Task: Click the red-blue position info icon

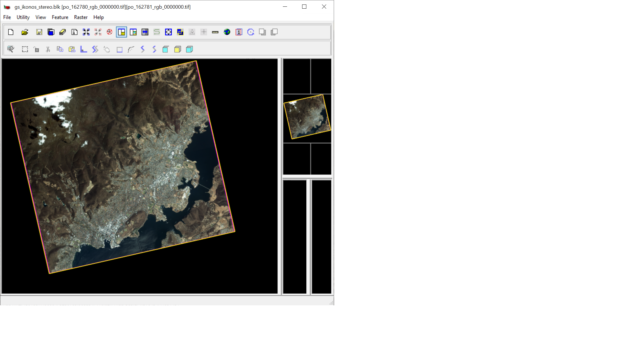Action: tap(239, 32)
